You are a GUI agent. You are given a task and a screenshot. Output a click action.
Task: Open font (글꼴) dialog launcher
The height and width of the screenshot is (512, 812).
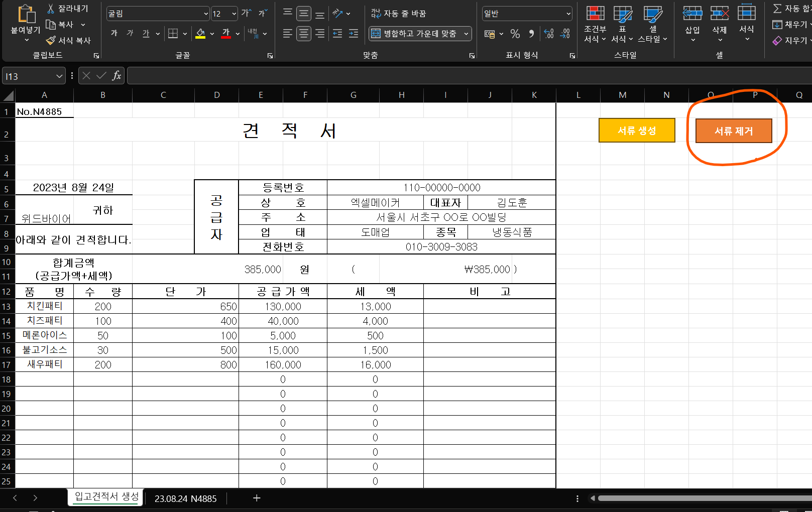click(x=270, y=56)
